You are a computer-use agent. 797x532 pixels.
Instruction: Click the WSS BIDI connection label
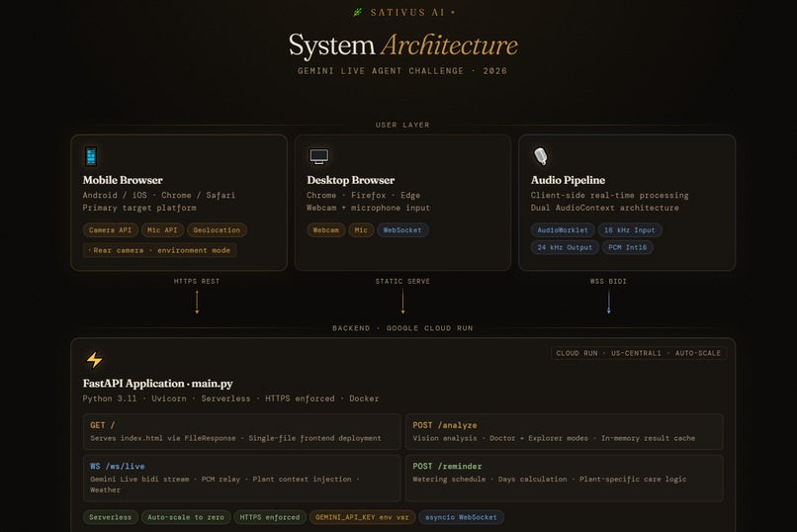coord(608,281)
